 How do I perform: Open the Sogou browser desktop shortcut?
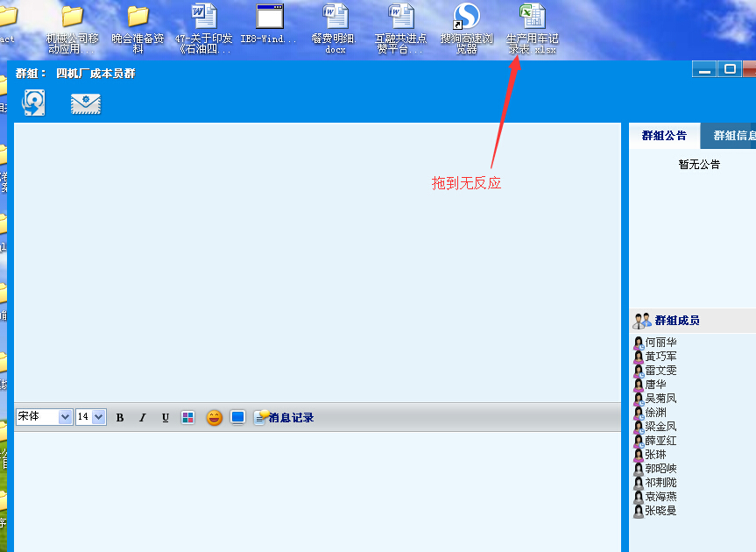tap(466, 17)
